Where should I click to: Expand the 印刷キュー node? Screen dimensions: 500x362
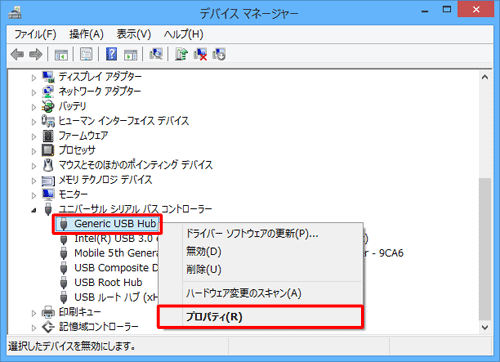[x=34, y=313]
